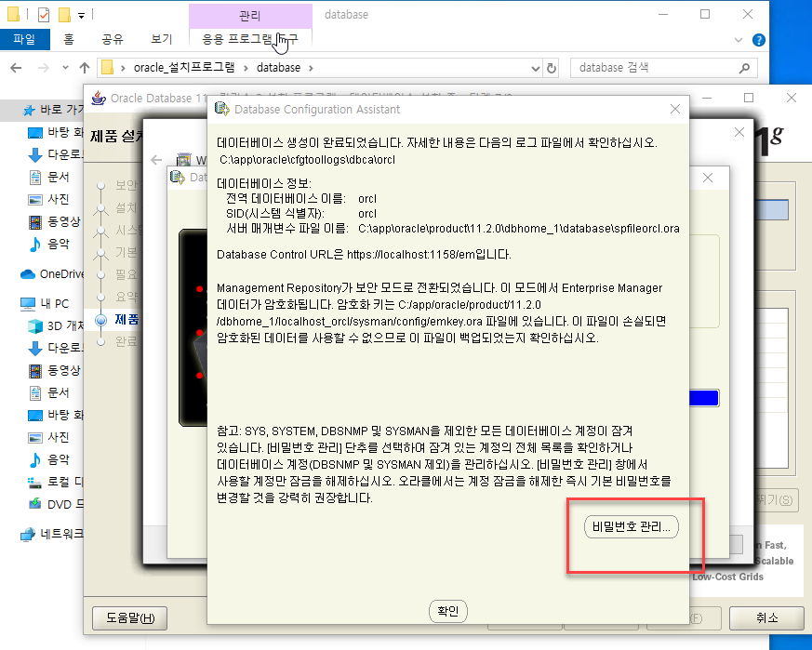
Task: Click the properties checkmark icon in title bar
Action: coord(44,15)
